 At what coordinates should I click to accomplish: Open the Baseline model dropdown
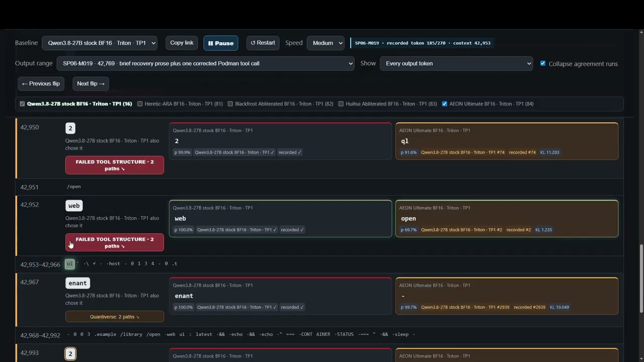coord(100,43)
